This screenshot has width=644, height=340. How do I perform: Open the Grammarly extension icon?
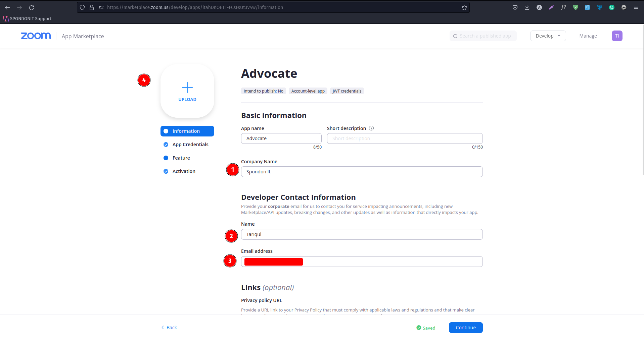coord(612,7)
